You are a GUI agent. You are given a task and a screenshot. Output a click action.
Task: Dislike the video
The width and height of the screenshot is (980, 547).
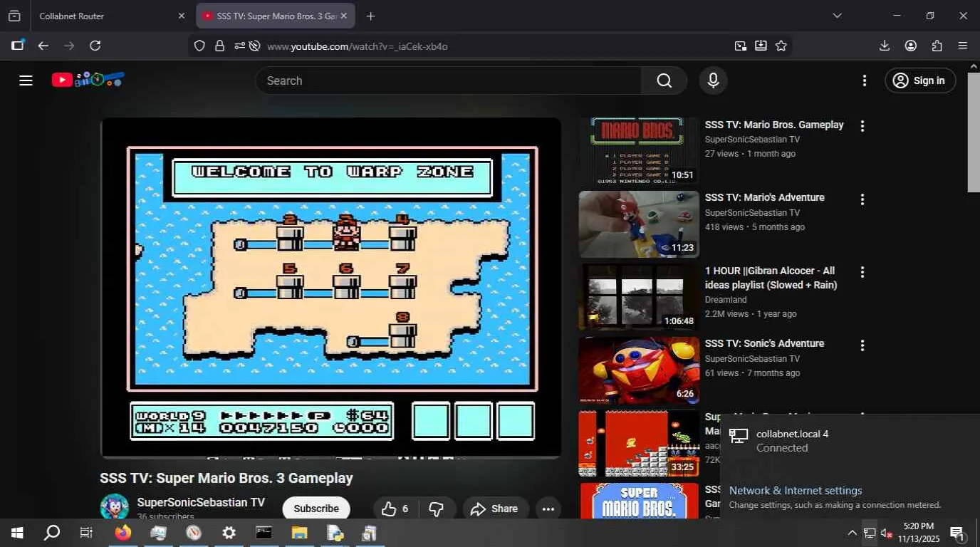click(437, 509)
